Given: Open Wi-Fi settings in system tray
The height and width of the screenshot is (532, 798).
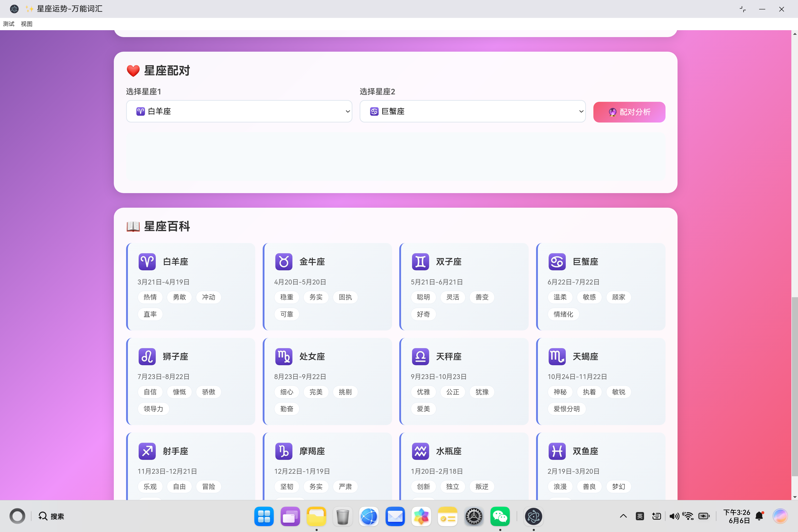Looking at the screenshot, I should tap(688, 516).
